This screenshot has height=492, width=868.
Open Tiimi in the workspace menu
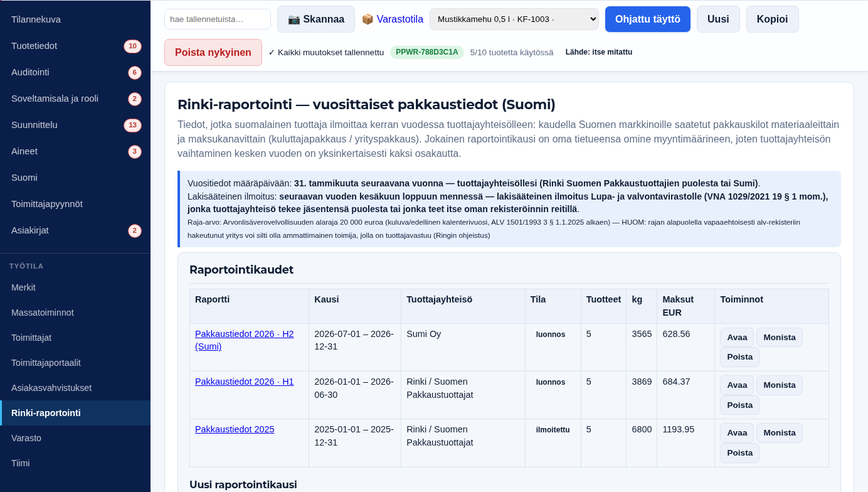(x=75, y=463)
